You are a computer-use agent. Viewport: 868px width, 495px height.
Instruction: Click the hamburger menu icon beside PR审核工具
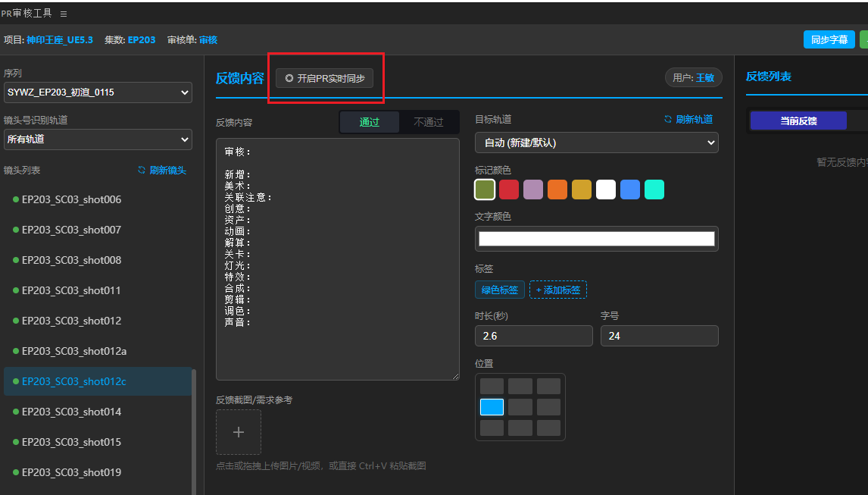tap(64, 14)
